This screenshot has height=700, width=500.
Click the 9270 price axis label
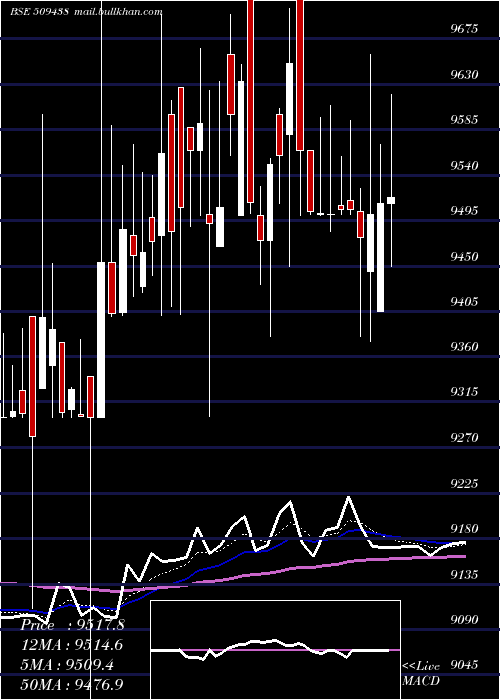464,438
